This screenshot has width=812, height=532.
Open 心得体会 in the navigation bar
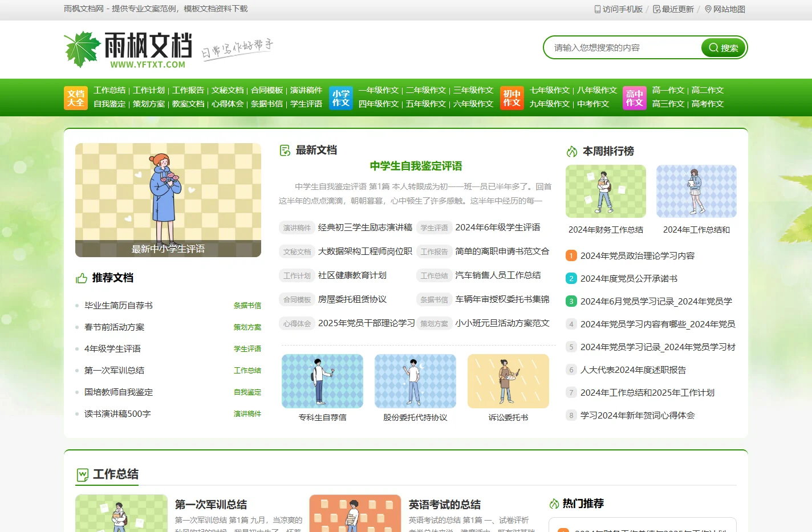click(228, 104)
